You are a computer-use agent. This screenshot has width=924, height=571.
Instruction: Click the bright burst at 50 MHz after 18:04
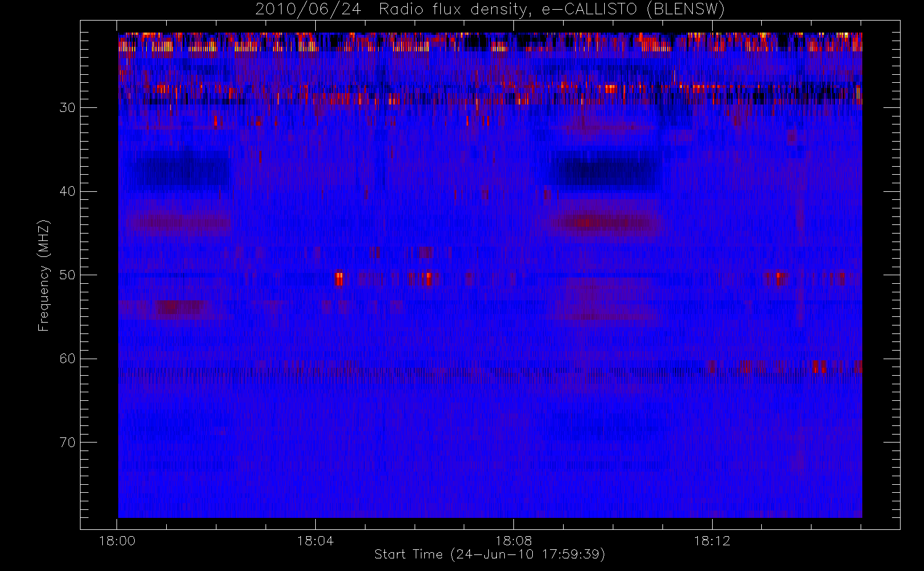(339, 279)
